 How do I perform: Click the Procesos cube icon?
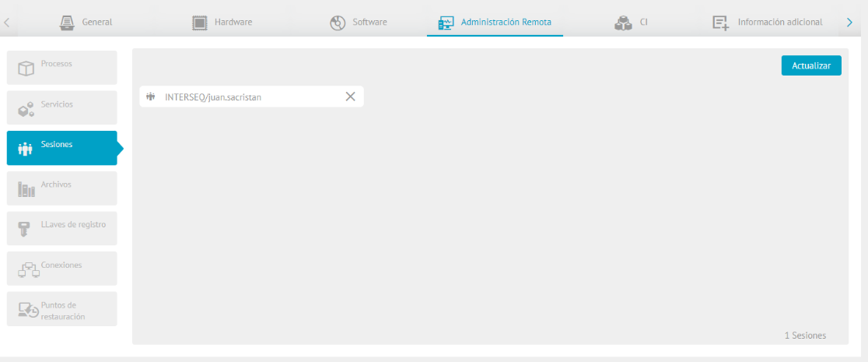[26, 69]
